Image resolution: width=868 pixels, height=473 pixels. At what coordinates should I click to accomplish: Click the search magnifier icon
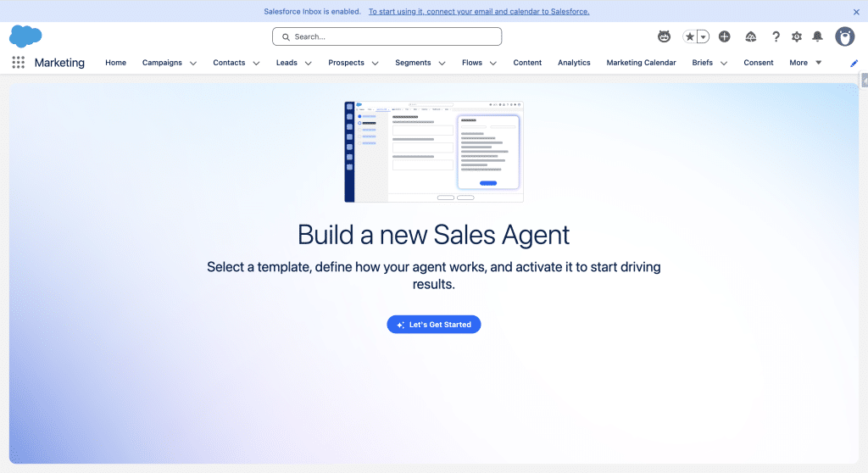pos(286,37)
